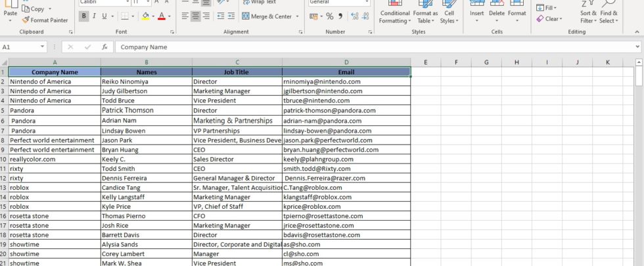
Task: Apply center alignment to the cell
Action: pos(196,16)
